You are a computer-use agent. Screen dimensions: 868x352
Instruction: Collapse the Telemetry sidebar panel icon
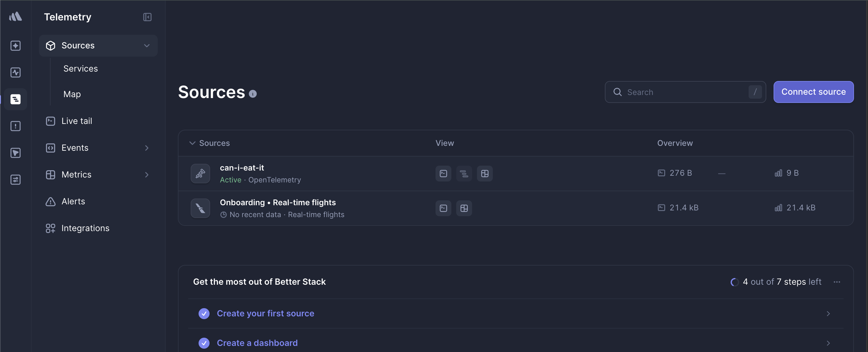point(147,17)
